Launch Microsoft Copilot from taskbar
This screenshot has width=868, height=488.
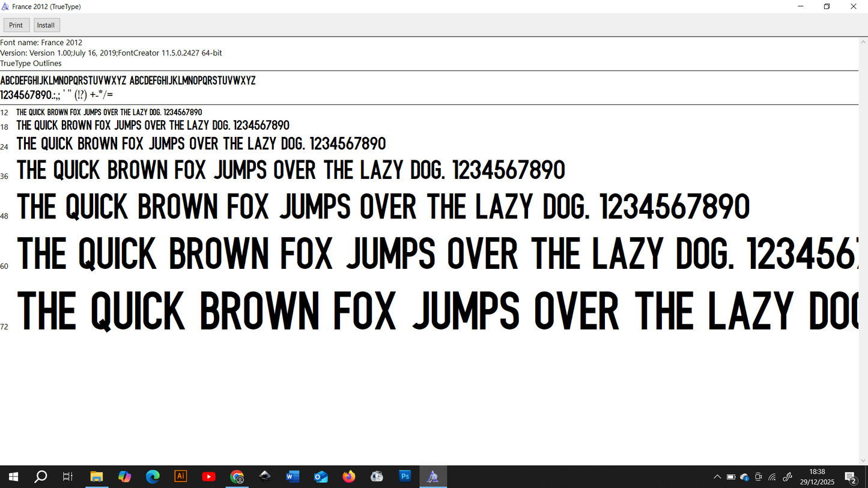(124, 477)
